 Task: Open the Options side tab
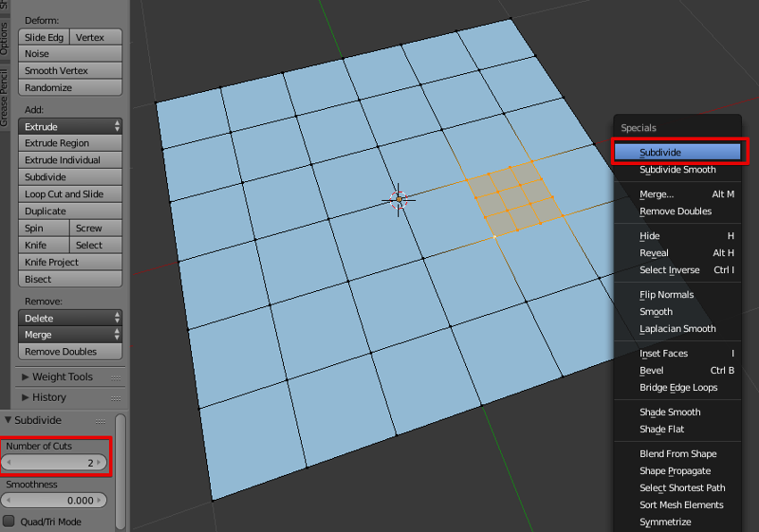coord(4,37)
